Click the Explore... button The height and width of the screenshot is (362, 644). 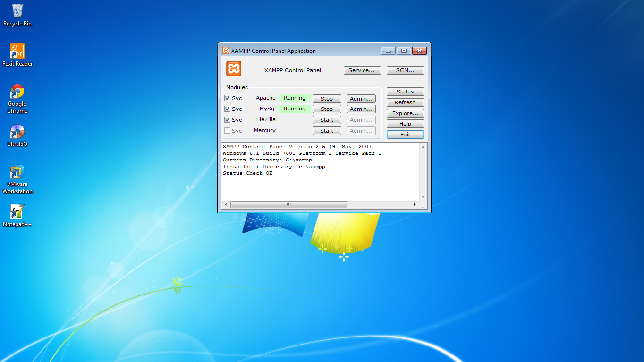(405, 113)
